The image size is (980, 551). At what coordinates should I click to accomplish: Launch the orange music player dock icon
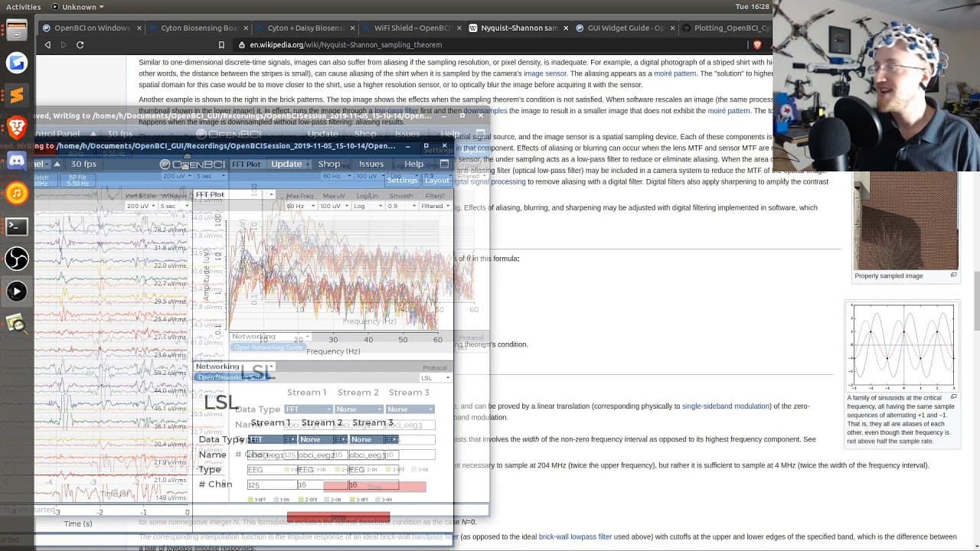coord(17,194)
